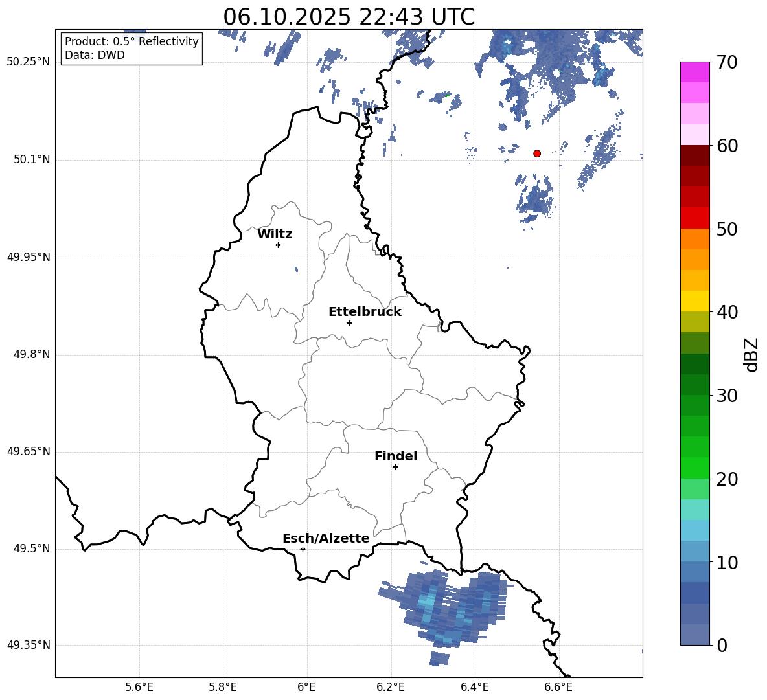Click the Esch/Alzette station cross marker
Image resolution: width=767 pixels, height=700 pixels.
click(x=303, y=549)
